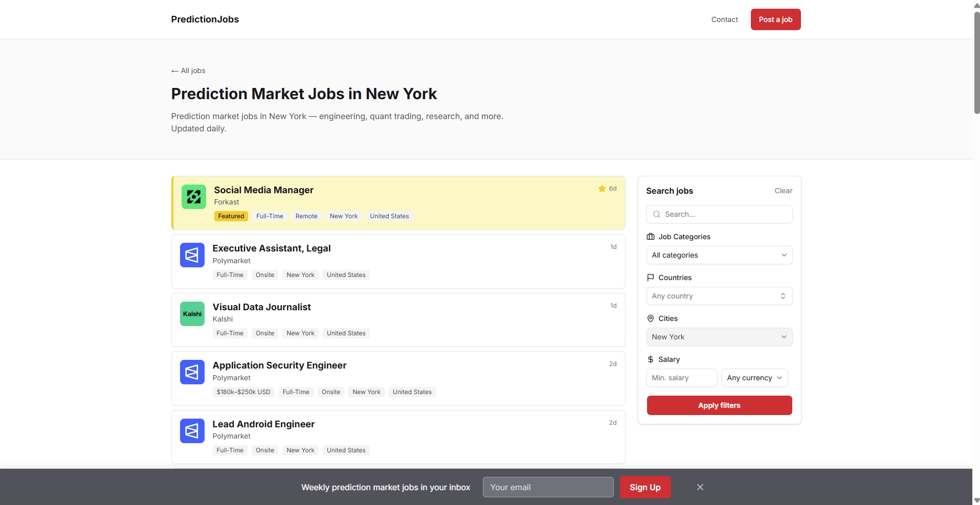Open the Any country selector

pyautogui.click(x=719, y=296)
